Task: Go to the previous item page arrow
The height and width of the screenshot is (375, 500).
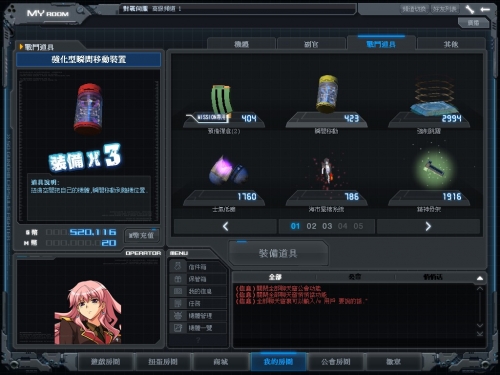Action: point(225,226)
